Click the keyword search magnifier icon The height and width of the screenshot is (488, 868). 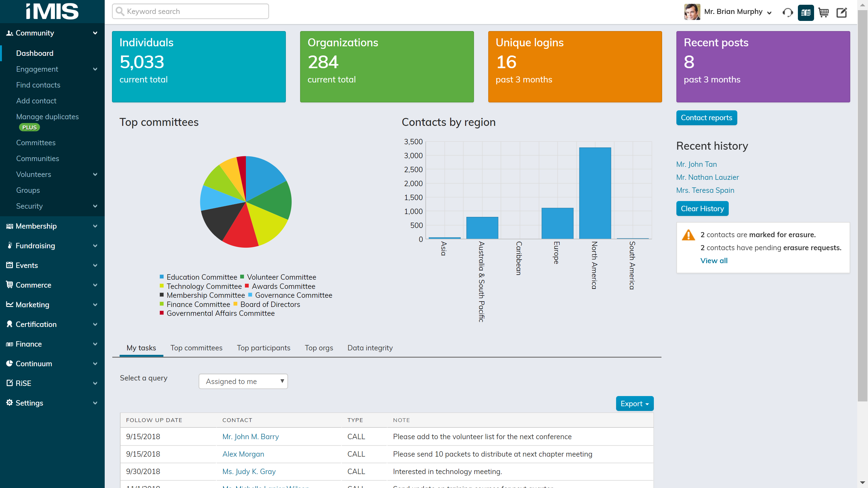tap(120, 11)
